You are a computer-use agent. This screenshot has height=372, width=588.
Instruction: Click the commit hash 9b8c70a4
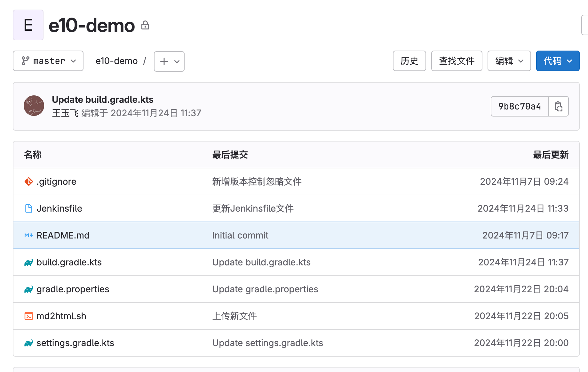tap(520, 106)
